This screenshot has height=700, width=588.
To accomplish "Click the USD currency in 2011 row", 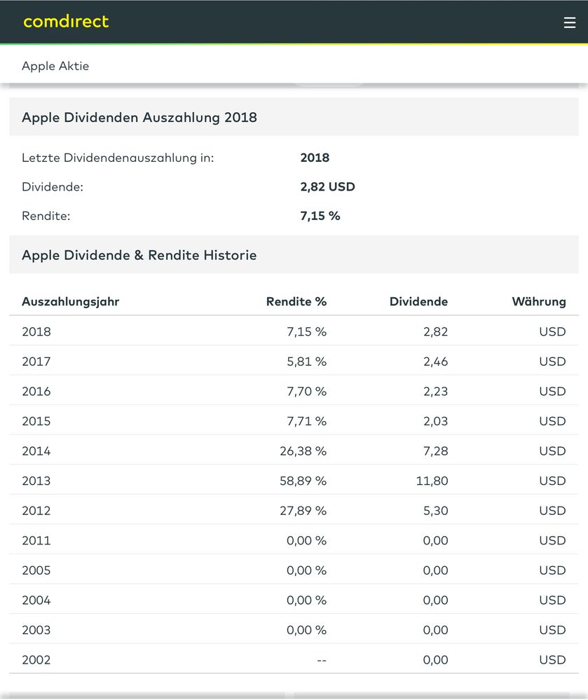I will coord(552,540).
